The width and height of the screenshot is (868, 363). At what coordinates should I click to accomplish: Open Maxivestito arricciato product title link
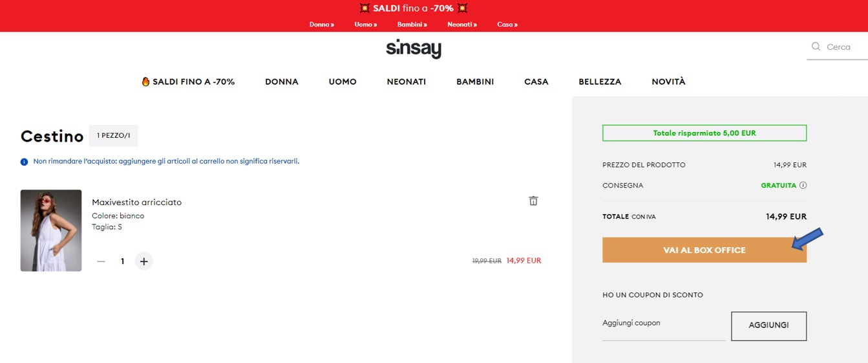tap(136, 203)
